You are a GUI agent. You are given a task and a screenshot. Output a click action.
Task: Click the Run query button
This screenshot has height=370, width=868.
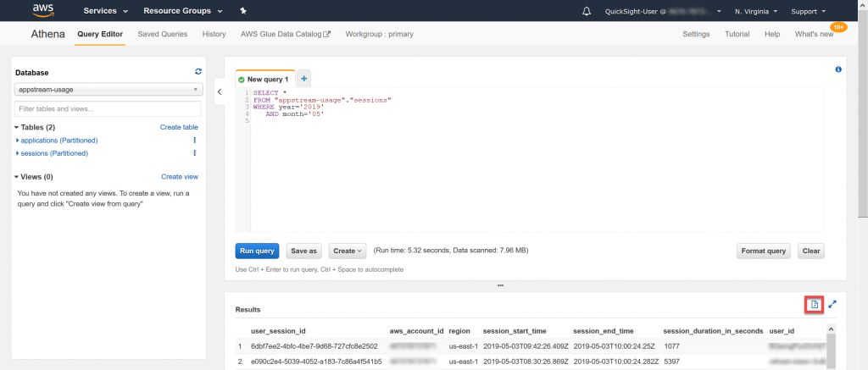[x=257, y=251]
